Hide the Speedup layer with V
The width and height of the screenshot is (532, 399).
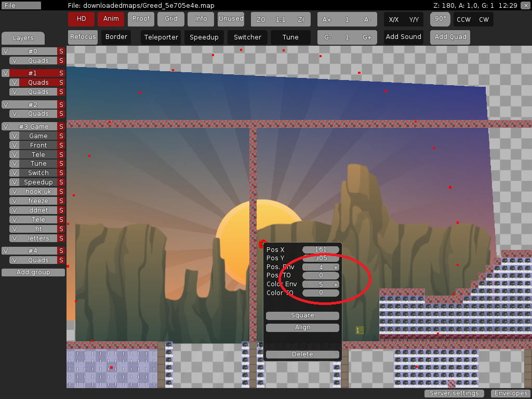(x=14, y=182)
